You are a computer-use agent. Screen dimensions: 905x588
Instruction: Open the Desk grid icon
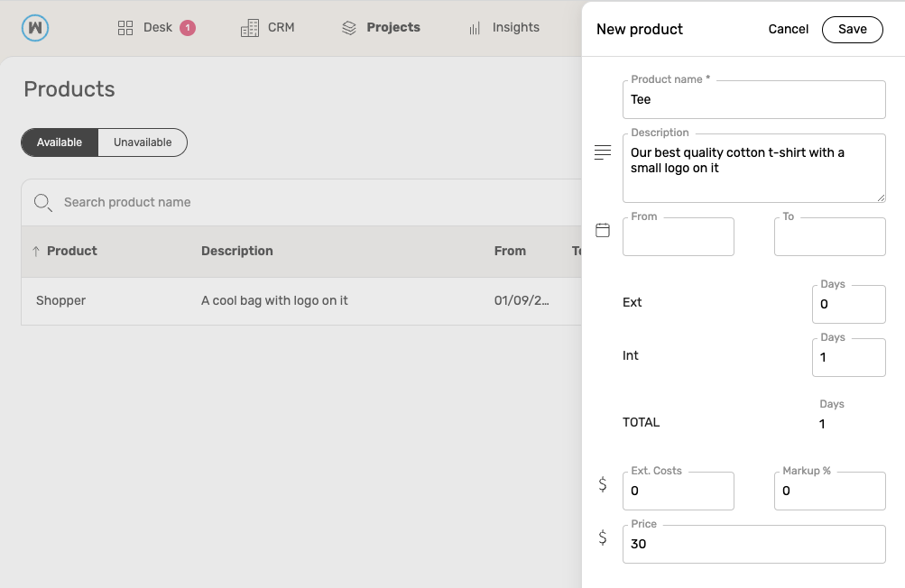[125, 28]
